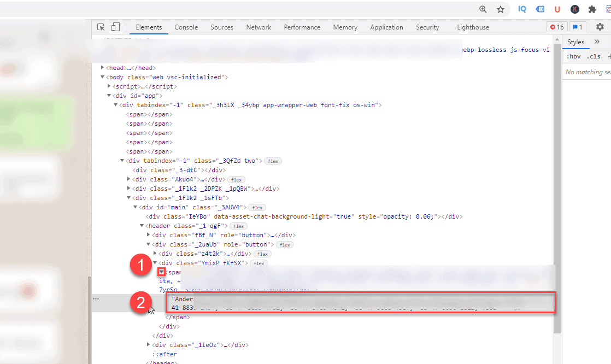Click flex badge on div id main

click(257, 208)
